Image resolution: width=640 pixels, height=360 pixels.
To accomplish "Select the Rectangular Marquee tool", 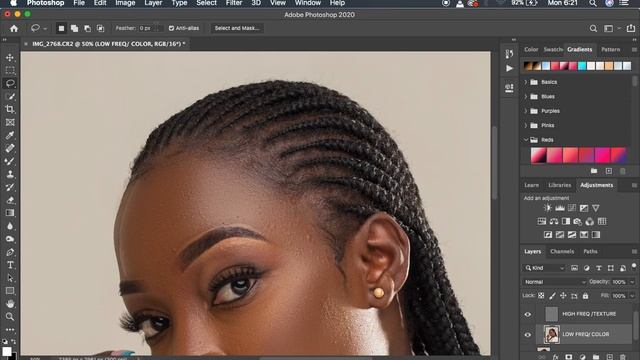I will pos(10,70).
